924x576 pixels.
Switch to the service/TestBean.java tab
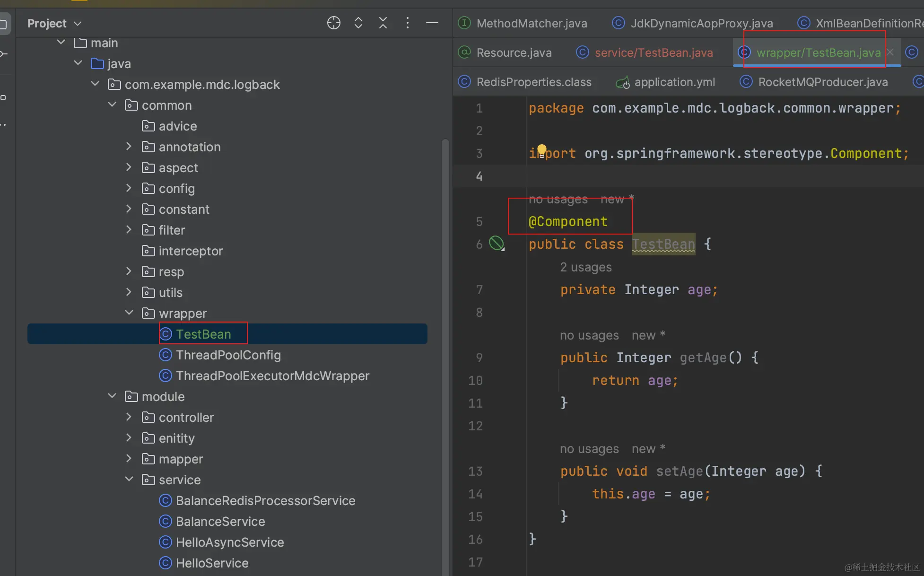pos(654,52)
